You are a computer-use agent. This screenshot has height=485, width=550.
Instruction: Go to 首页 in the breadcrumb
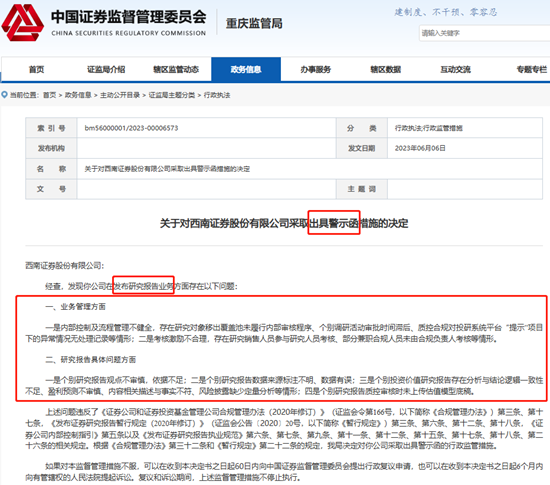pyautogui.click(x=49, y=95)
